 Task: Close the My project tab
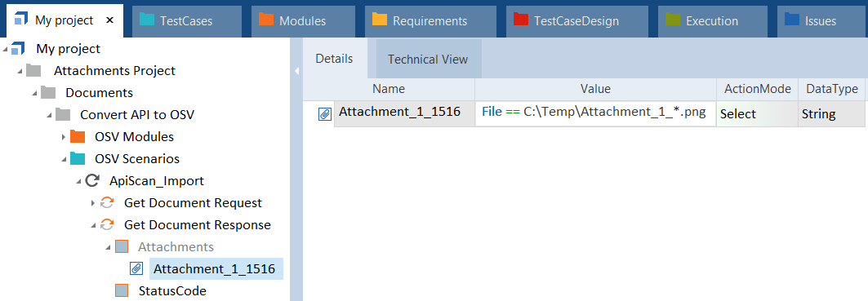[109, 20]
